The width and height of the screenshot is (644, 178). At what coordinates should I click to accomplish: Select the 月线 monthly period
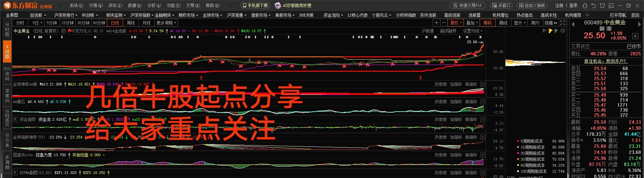(147, 23)
